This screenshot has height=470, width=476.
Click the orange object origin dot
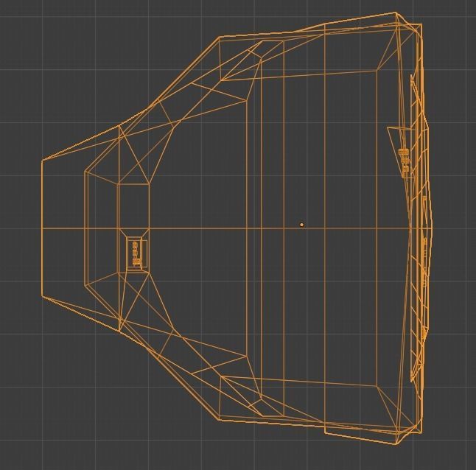301,225
